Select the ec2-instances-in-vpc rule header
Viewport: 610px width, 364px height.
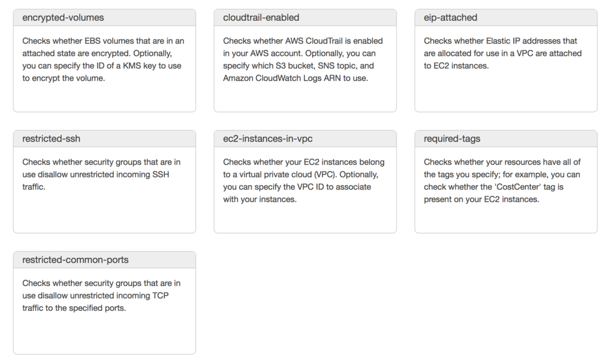(305, 139)
